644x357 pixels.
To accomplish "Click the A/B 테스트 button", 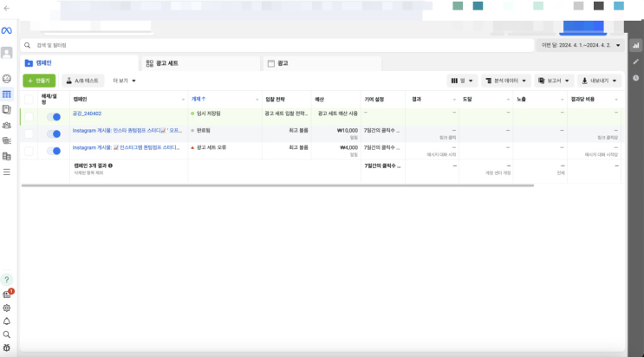I will click(82, 81).
